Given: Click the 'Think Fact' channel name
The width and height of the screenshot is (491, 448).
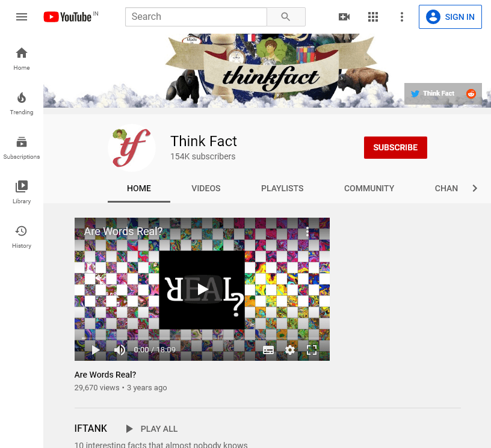Looking at the screenshot, I should tap(203, 141).
